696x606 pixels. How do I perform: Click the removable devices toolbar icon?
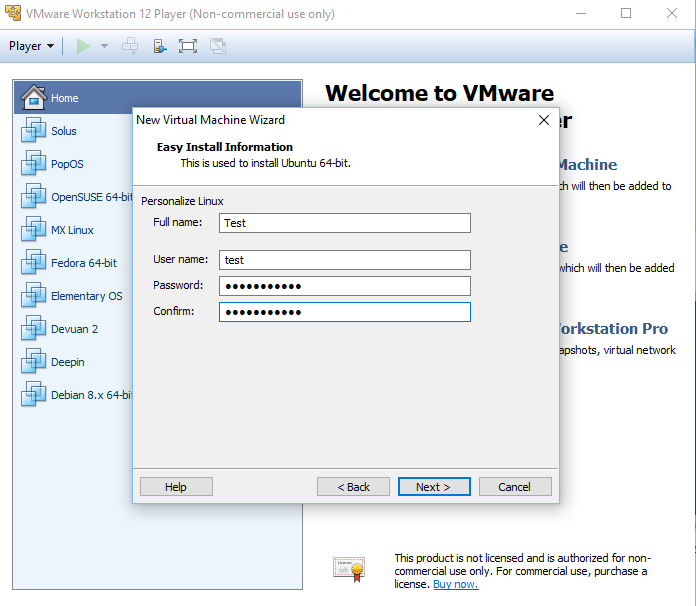tap(159, 46)
